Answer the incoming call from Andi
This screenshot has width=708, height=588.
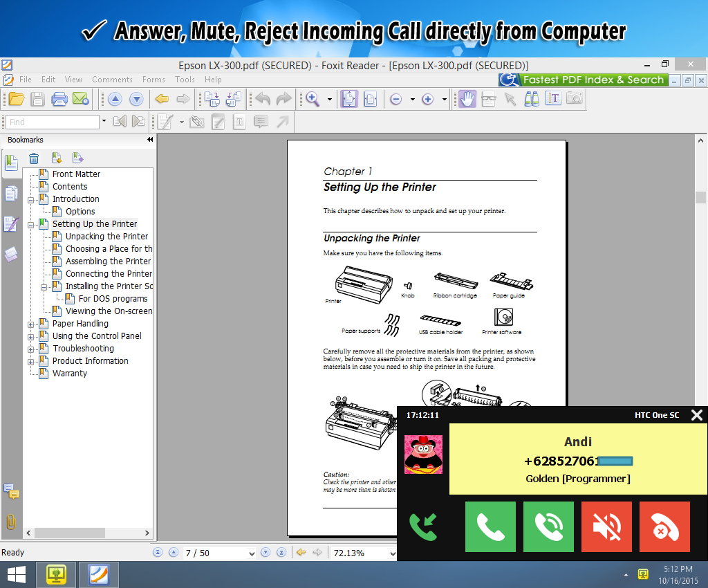tap(490, 527)
